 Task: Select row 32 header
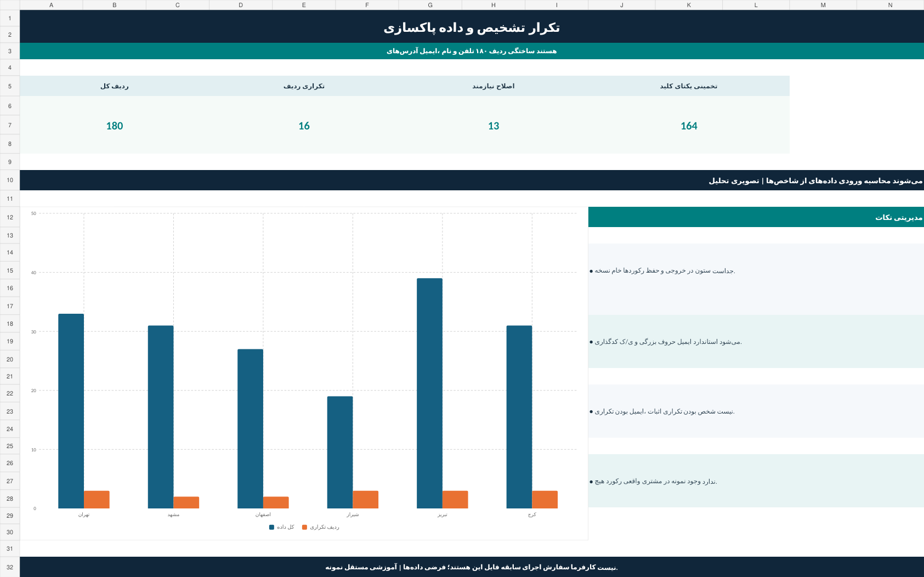pyautogui.click(x=10, y=567)
